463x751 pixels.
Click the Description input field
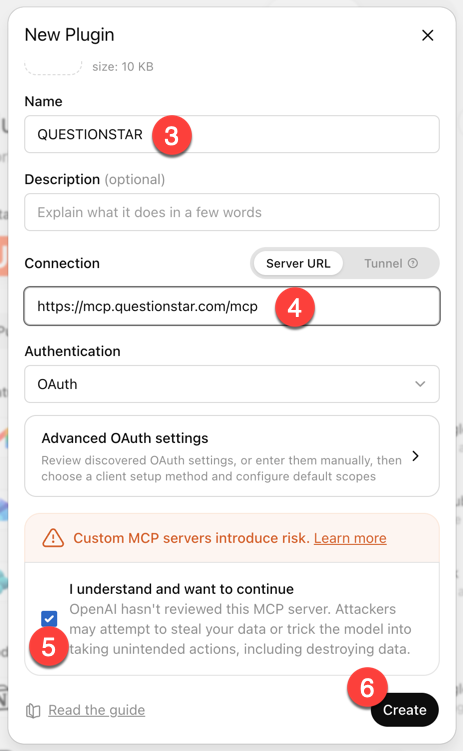pos(232,212)
